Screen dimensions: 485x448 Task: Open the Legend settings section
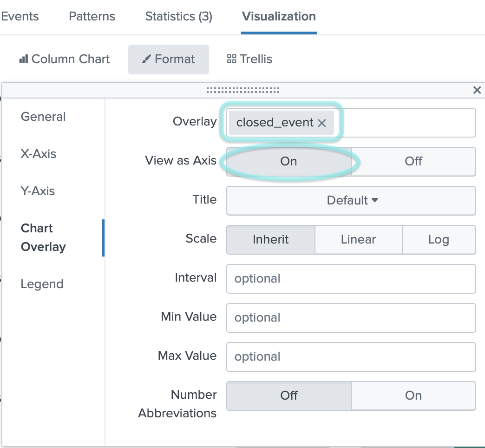(x=42, y=283)
